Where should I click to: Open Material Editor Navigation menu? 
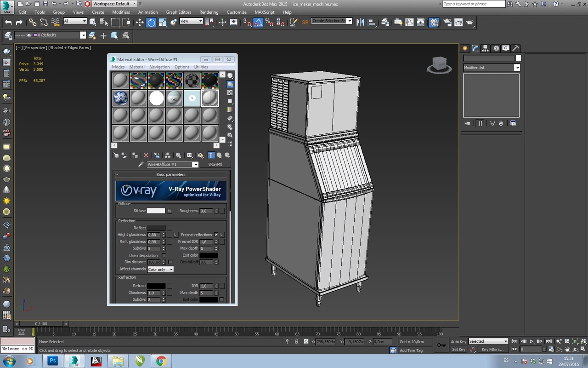click(159, 67)
